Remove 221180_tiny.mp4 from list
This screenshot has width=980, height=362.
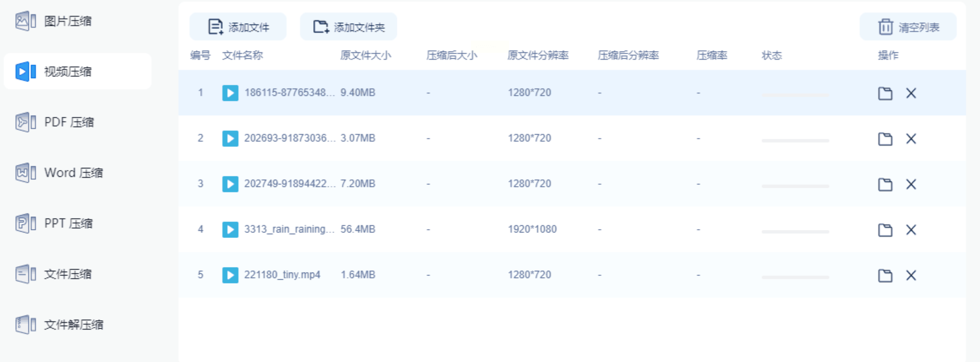click(911, 276)
